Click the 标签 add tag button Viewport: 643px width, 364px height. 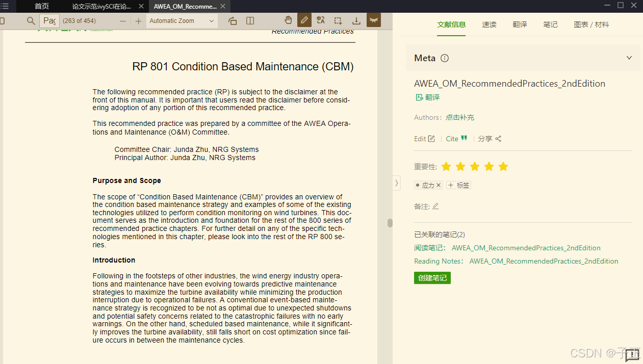tap(458, 186)
